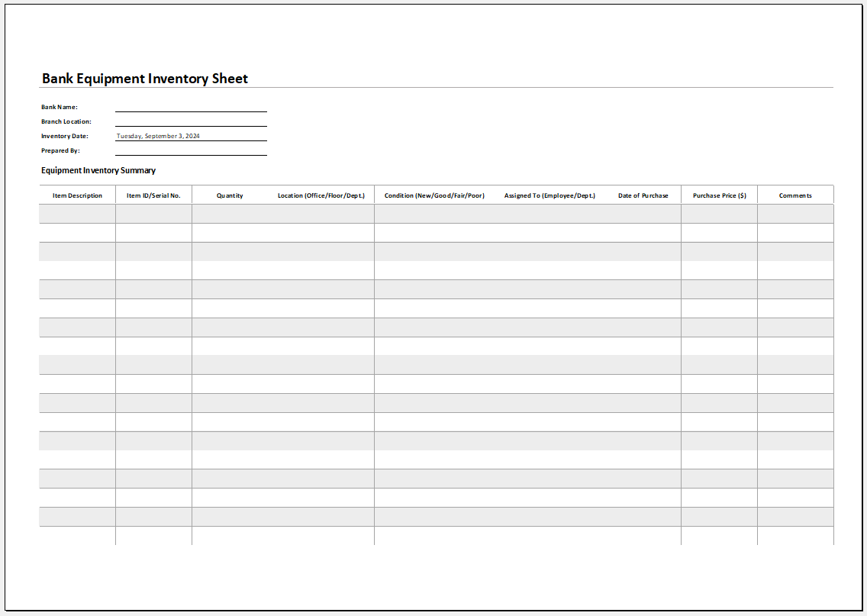Select an empty cell under Comments
The width and height of the screenshot is (867, 616).
click(x=795, y=214)
